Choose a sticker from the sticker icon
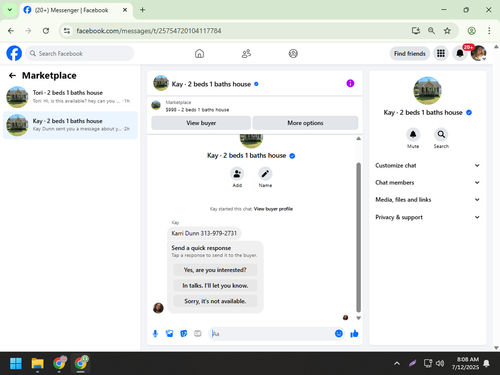 184,334
